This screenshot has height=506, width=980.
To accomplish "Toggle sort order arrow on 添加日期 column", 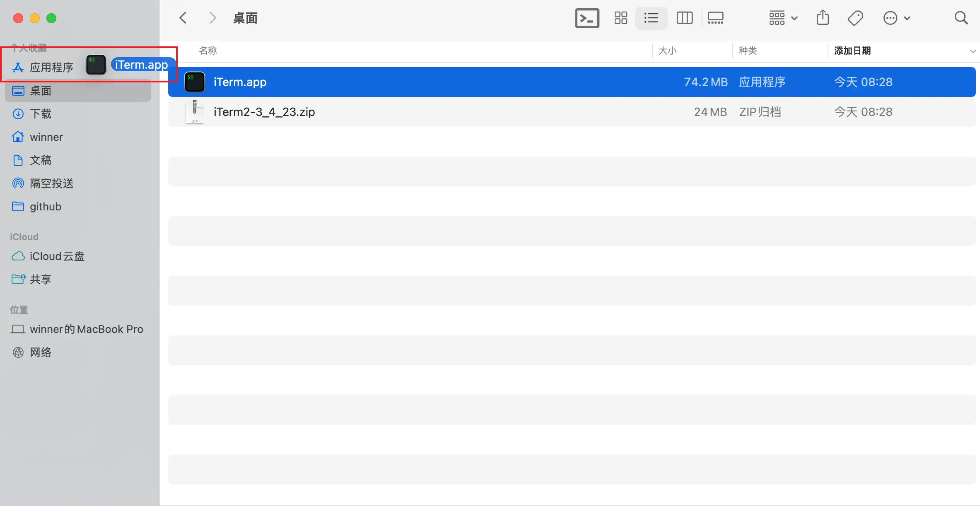I will coord(973,51).
